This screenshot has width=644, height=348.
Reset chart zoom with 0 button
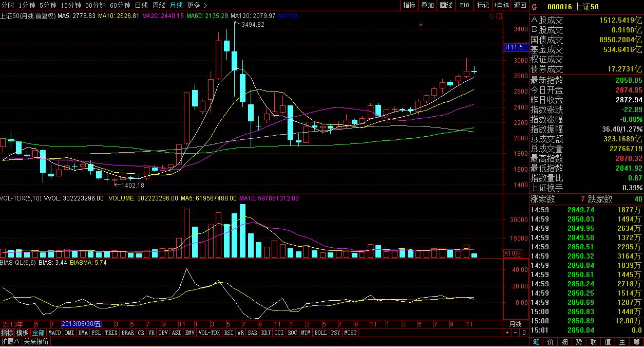coord(523,333)
